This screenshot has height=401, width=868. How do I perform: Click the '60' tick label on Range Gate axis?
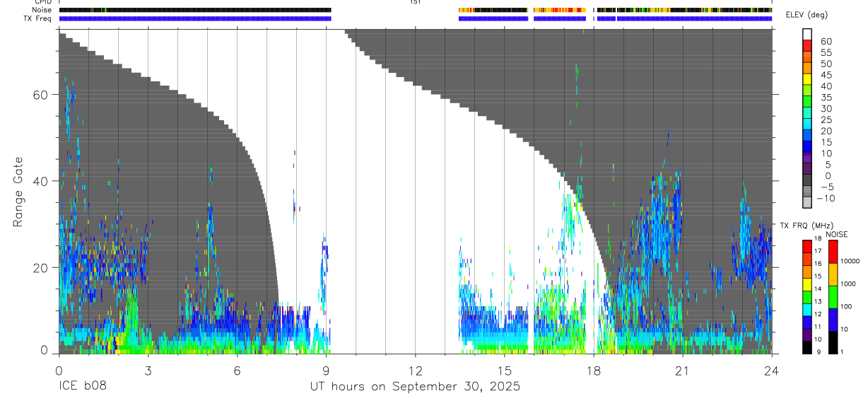coord(41,95)
